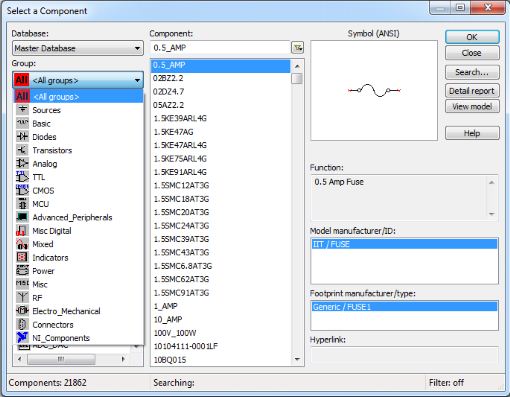Viewport: 510px width, 397px height.
Task: Click the Component name input field
Action: click(x=220, y=48)
